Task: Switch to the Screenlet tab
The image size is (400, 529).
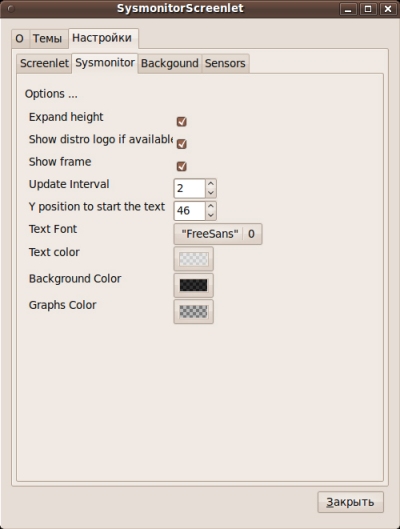Action: tap(44, 63)
